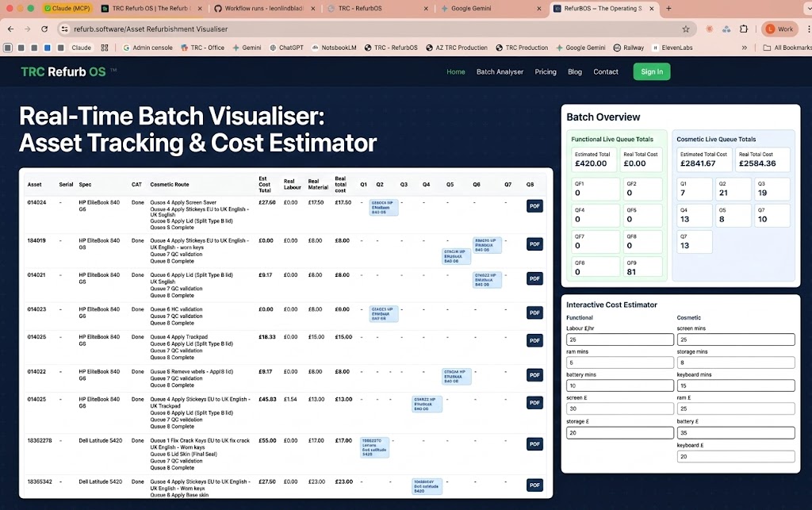Bookmark this page with the star icon
This screenshot has width=812, height=510.
click(686, 29)
